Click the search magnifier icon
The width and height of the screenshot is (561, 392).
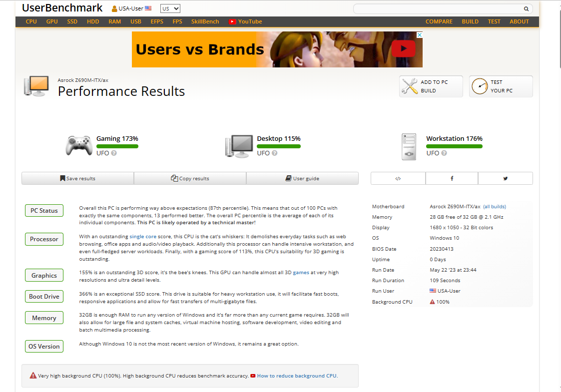coord(526,9)
